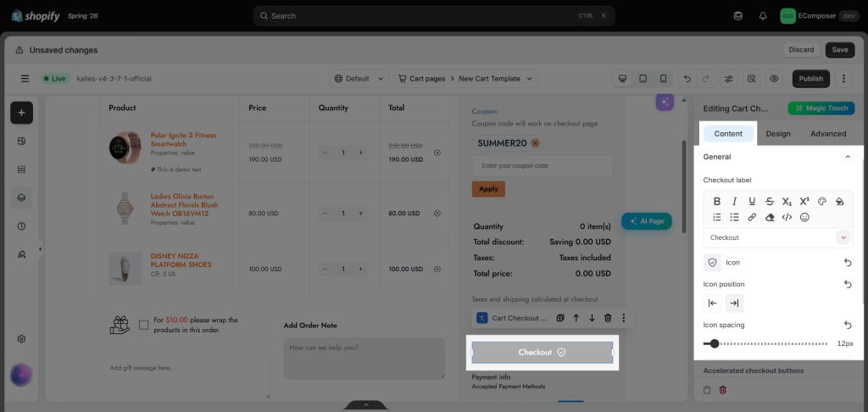
Task: Apply strikethrough formatting
Action: point(770,201)
